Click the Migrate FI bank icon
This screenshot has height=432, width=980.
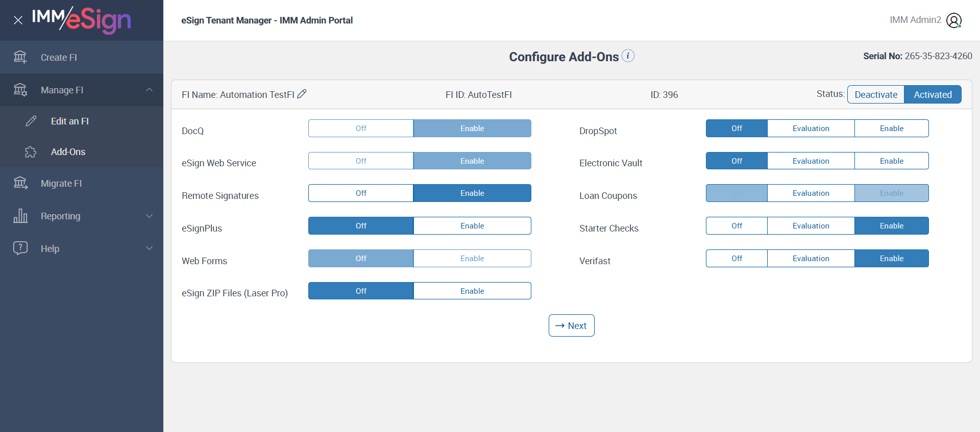coord(20,183)
